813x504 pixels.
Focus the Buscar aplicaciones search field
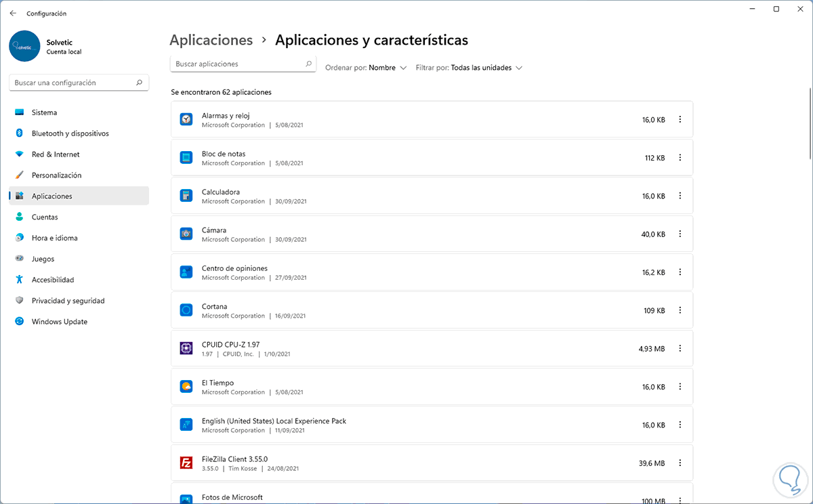[x=243, y=64]
